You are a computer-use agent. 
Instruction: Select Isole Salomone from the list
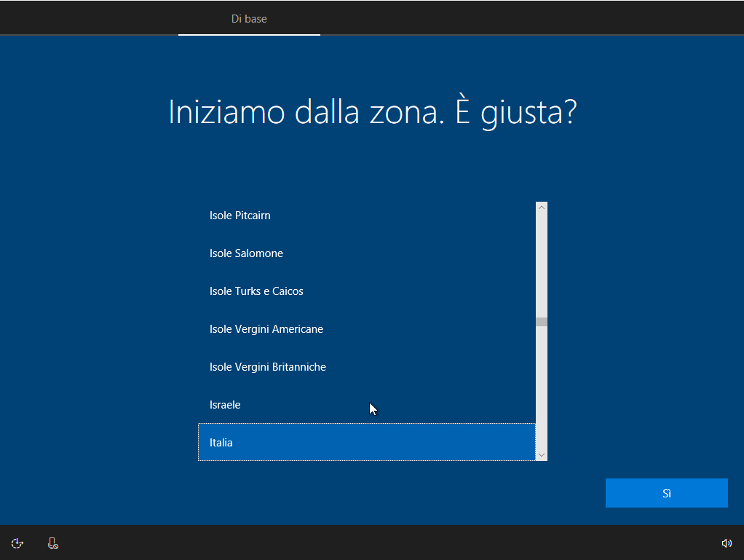tap(367, 253)
